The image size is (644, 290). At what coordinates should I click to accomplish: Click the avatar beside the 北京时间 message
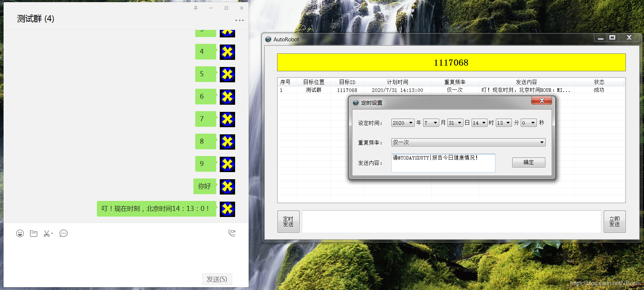(x=227, y=209)
